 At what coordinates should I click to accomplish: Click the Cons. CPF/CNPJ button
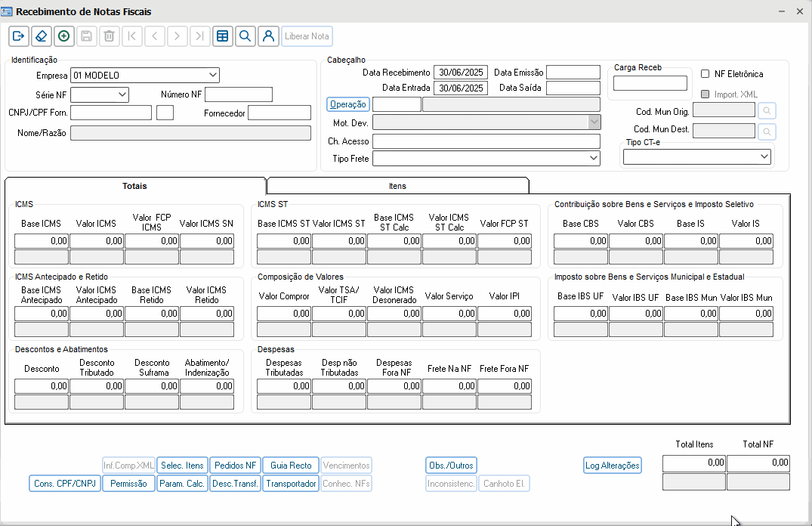pyautogui.click(x=65, y=484)
